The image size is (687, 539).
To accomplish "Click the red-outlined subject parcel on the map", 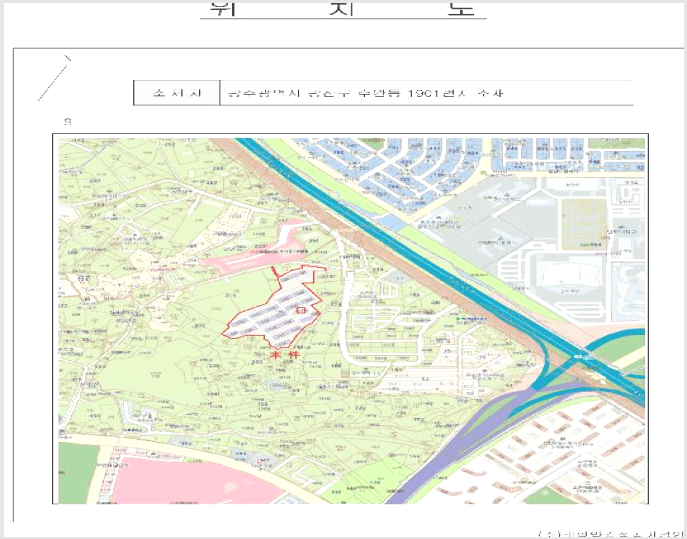I will (x=274, y=307).
